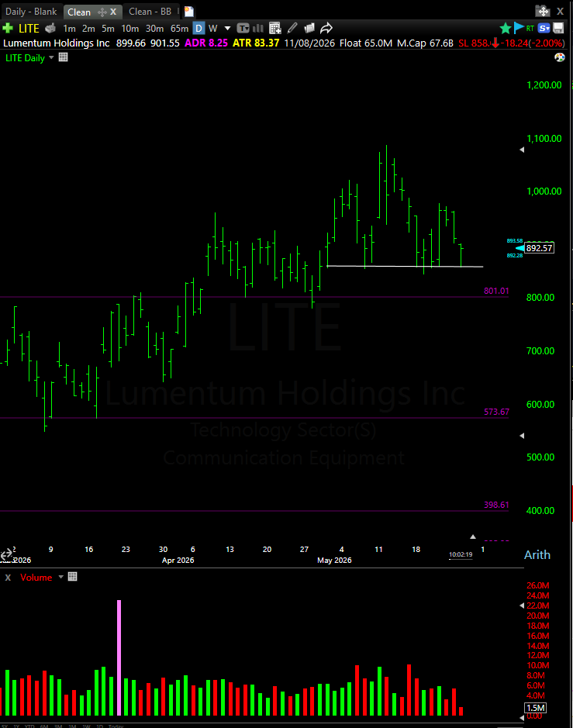573x728 pixels.
Task: Select the D daily timeframe button
Action: (x=198, y=29)
